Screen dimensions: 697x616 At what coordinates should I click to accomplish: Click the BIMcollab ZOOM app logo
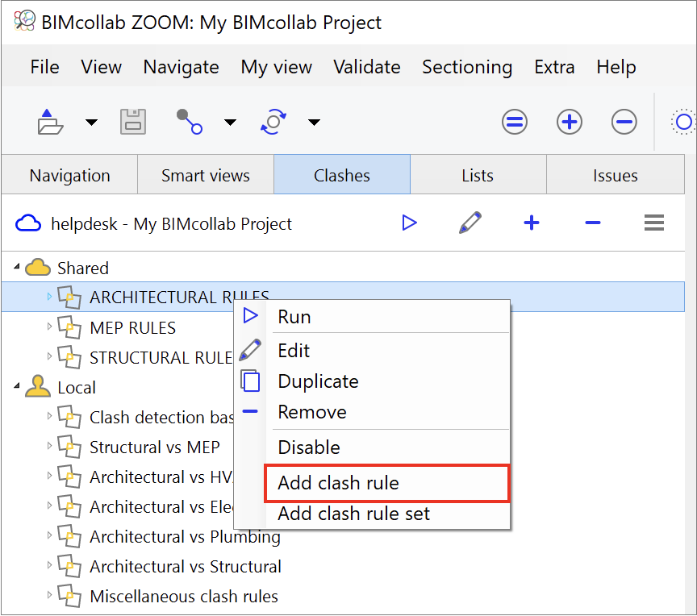[x=24, y=21]
